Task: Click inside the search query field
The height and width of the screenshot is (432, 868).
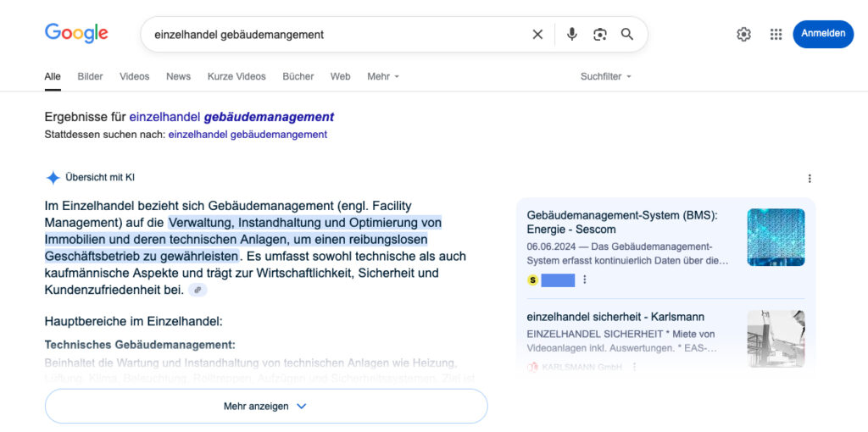Action: pyautogui.click(x=337, y=34)
